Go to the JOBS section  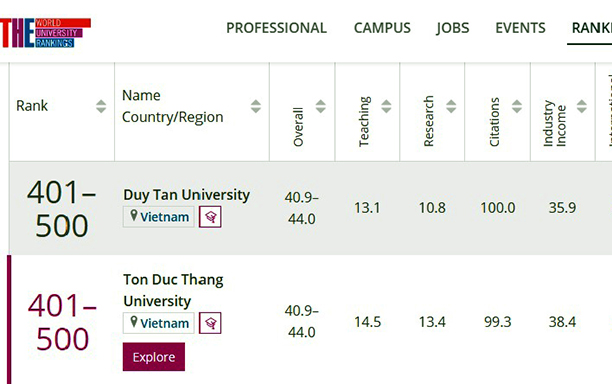[x=453, y=28]
